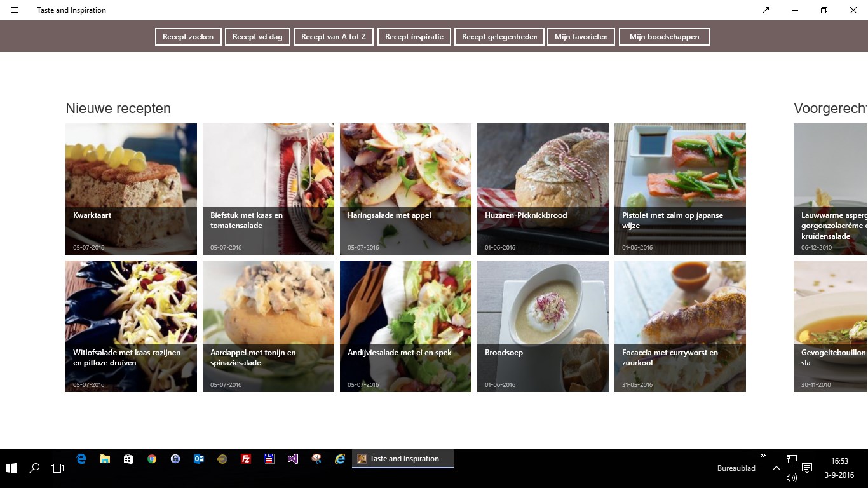
Task: Open Focaccia met curryworst en zuurkool
Action: click(x=680, y=326)
